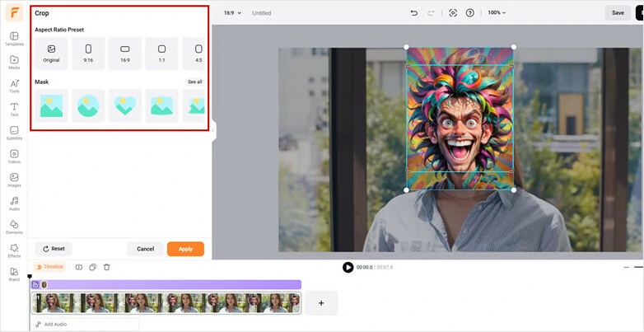Save the project
Image resolution: width=644 pixels, height=332 pixels.
pyautogui.click(x=618, y=12)
